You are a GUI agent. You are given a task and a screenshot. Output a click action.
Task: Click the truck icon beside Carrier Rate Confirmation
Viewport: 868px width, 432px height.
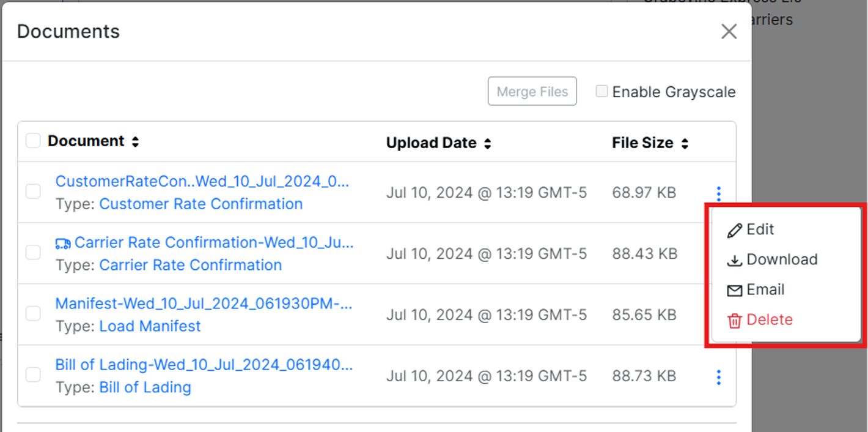62,244
